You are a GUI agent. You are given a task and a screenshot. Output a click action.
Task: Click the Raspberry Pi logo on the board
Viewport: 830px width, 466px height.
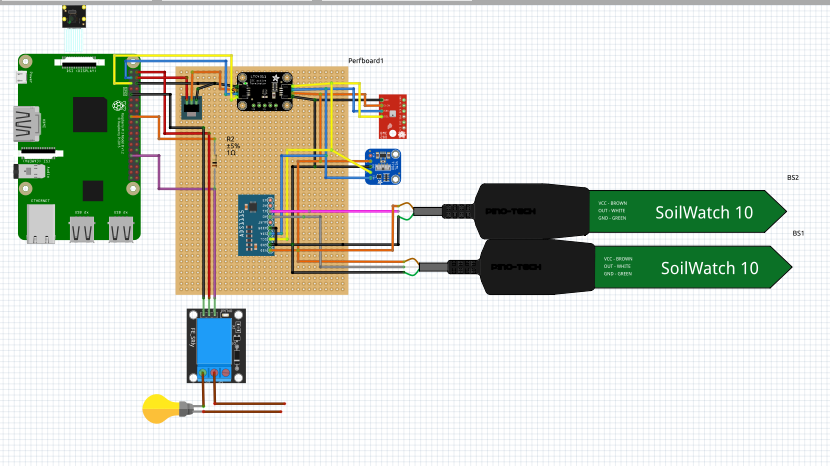(119, 105)
